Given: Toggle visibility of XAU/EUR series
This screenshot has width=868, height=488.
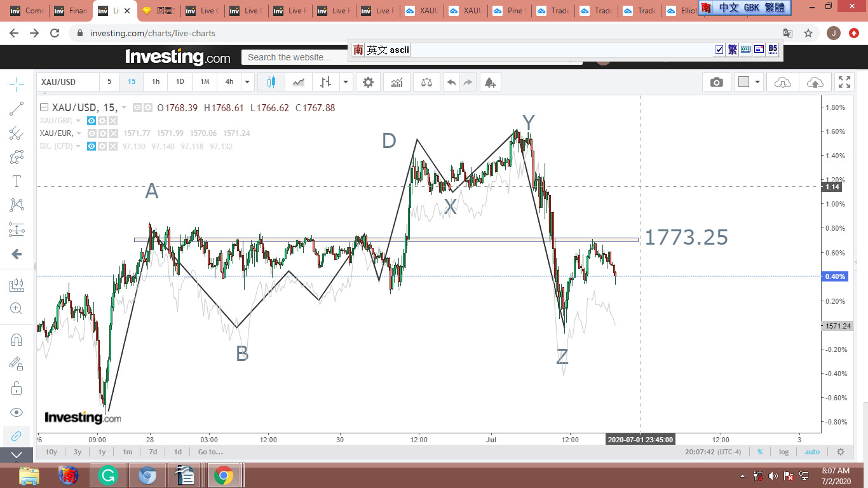Looking at the screenshot, I should point(92,133).
